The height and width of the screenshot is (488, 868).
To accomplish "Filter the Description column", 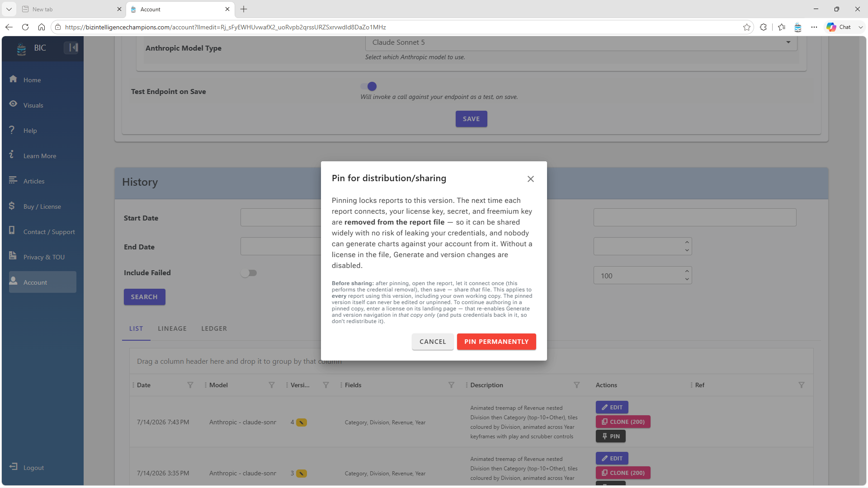I will coord(577,385).
